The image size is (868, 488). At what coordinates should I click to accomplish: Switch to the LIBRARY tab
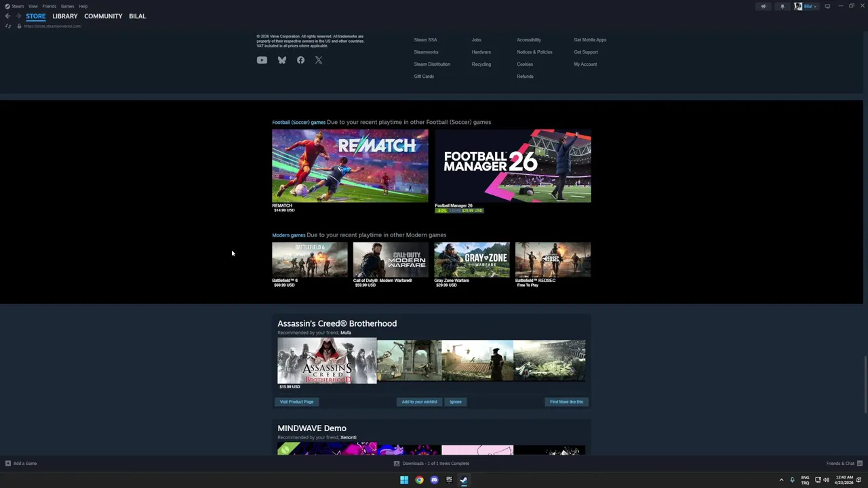coord(65,16)
